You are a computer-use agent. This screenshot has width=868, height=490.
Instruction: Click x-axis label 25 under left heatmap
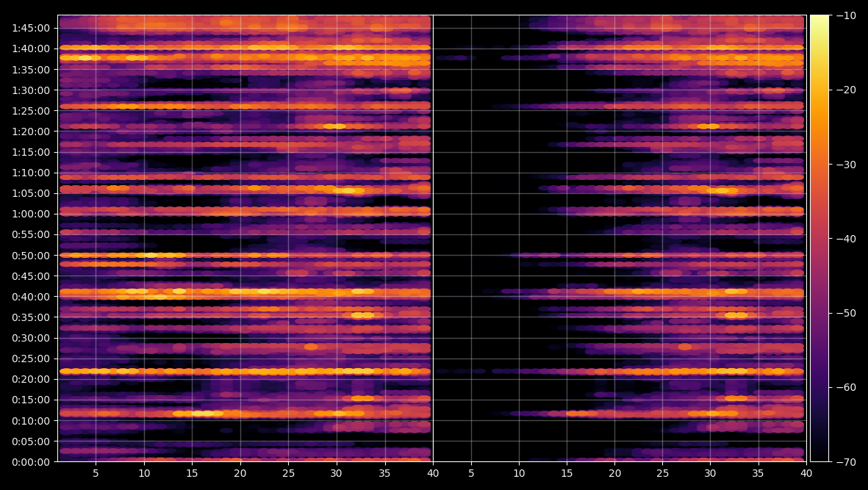point(288,473)
